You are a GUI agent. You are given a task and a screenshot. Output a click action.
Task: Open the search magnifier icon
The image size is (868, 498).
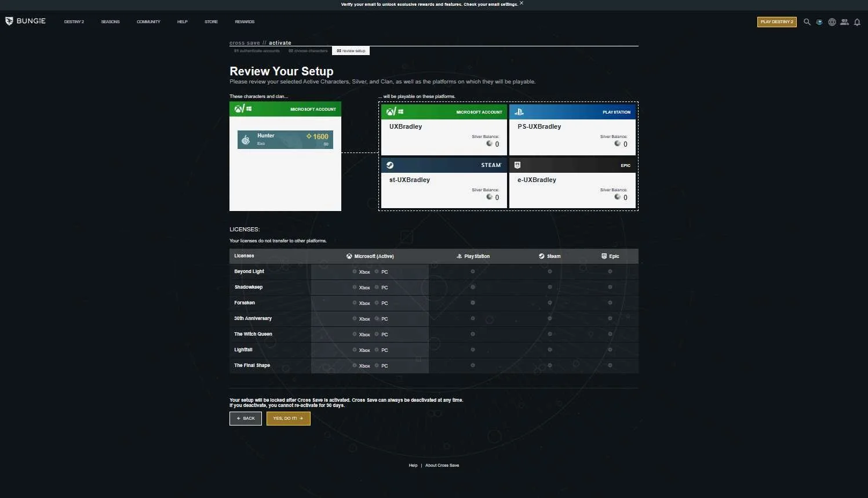click(x=807, y=22)
